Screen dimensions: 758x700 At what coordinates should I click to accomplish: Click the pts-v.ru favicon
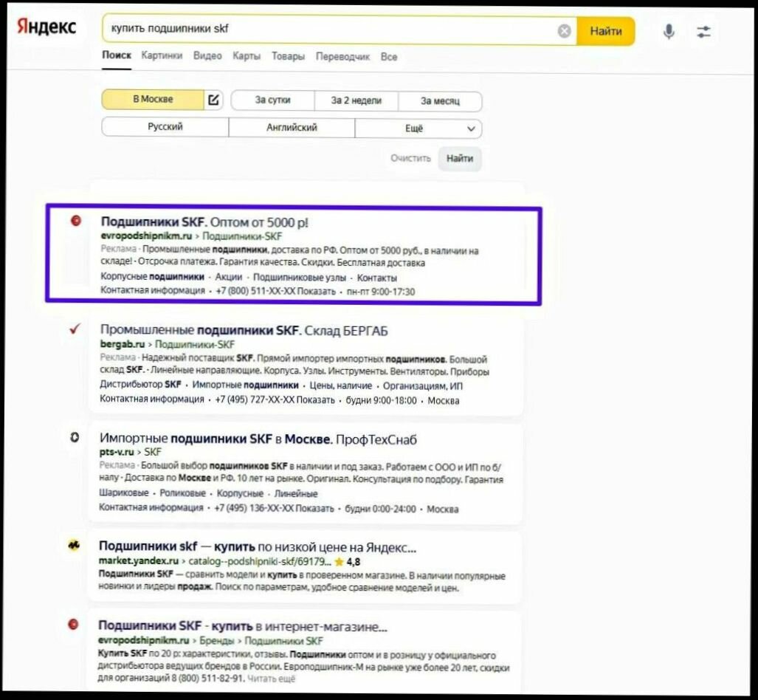pyautogui.click(x=75, y=437)
